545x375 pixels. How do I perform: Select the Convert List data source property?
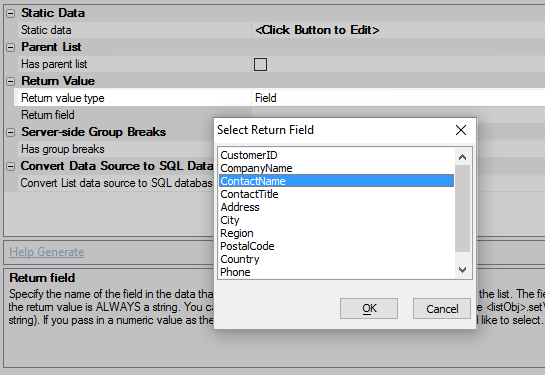116,183
